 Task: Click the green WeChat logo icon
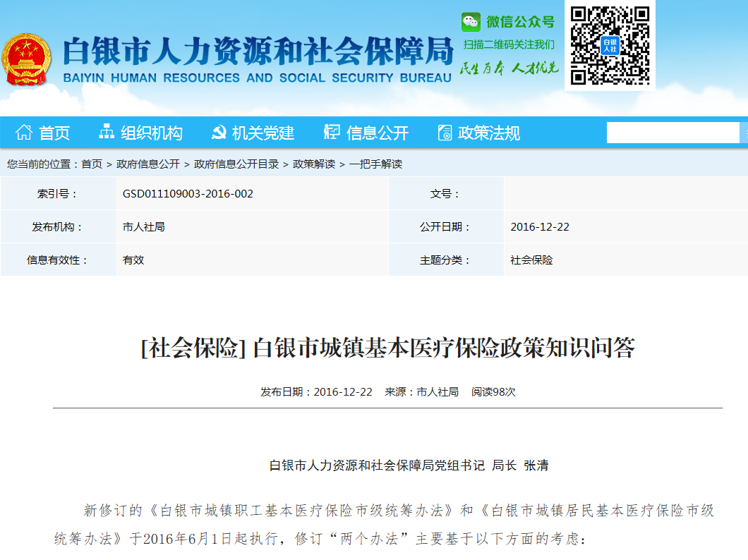pyautogui.click(x=471, y=22)
